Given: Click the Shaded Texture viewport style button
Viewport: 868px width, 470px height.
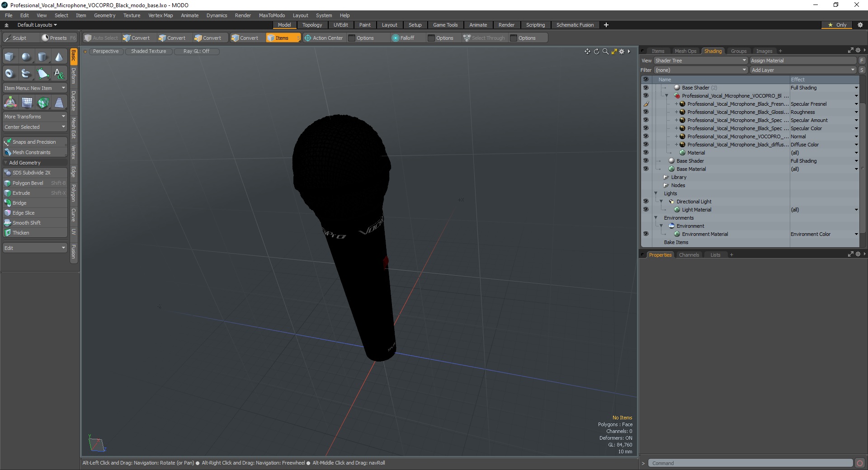Looking at the screenshot, I should 149,52.
